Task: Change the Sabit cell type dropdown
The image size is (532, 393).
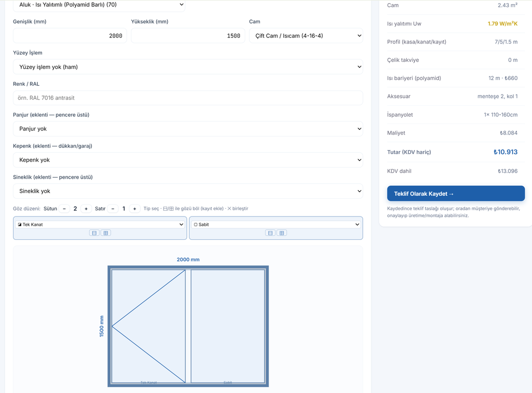Action: click(x=276, y=224)
